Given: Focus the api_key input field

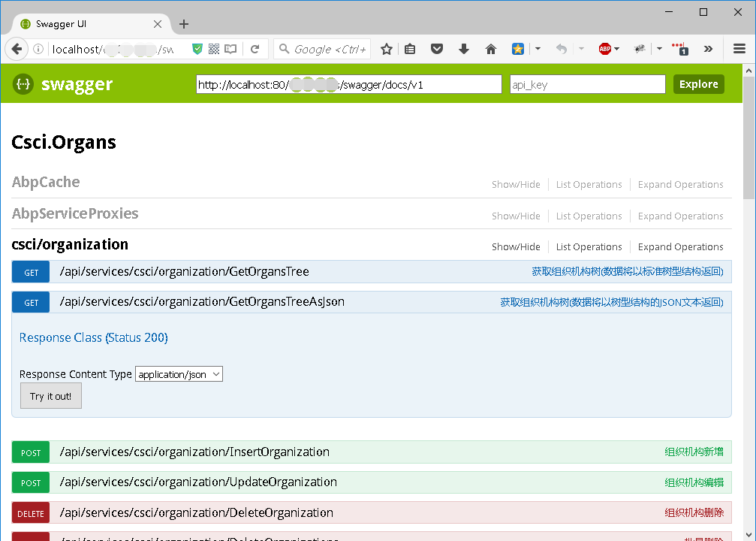Looking at the screenshot, I should (588, 84).
